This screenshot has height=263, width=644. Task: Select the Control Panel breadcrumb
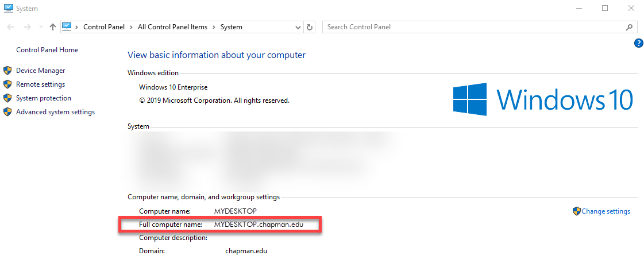point(105,27)
